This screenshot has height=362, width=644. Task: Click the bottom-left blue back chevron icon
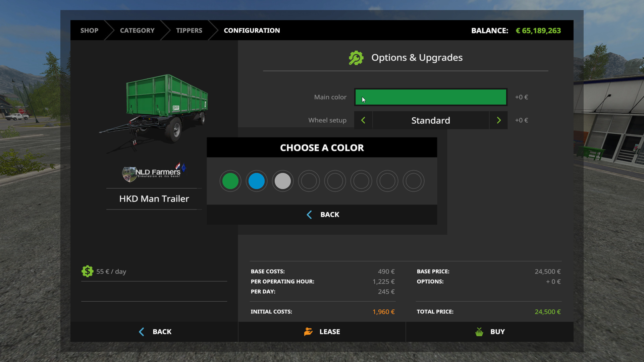tap(142, 332)
